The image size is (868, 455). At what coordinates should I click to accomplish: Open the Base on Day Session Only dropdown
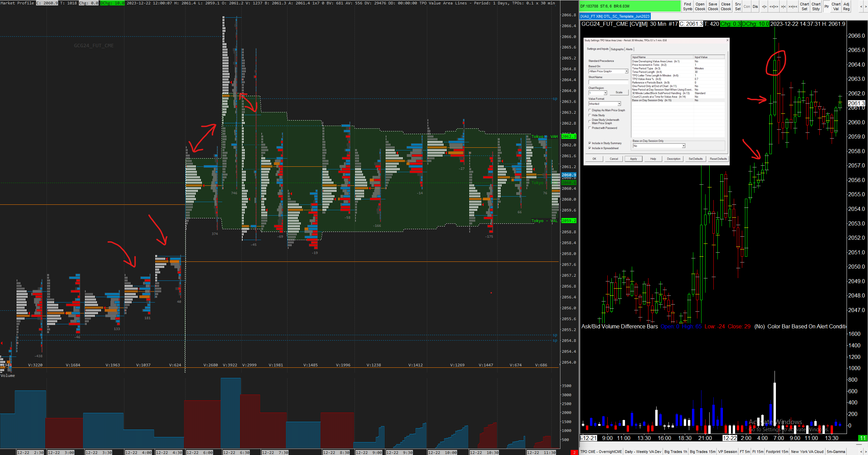(683, 146)
